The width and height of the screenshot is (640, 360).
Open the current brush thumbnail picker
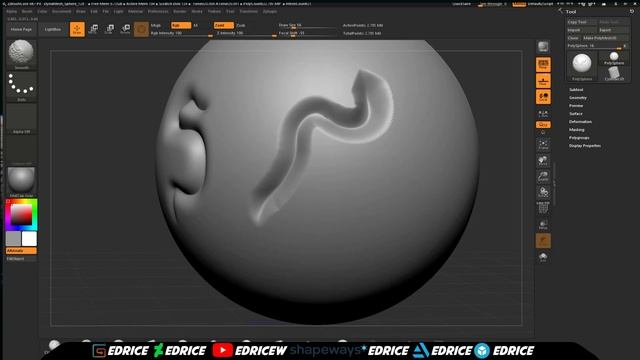coord(21,54)
